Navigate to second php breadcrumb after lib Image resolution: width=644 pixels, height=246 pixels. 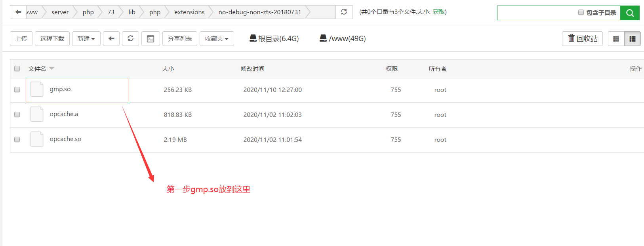click(155, 12)
